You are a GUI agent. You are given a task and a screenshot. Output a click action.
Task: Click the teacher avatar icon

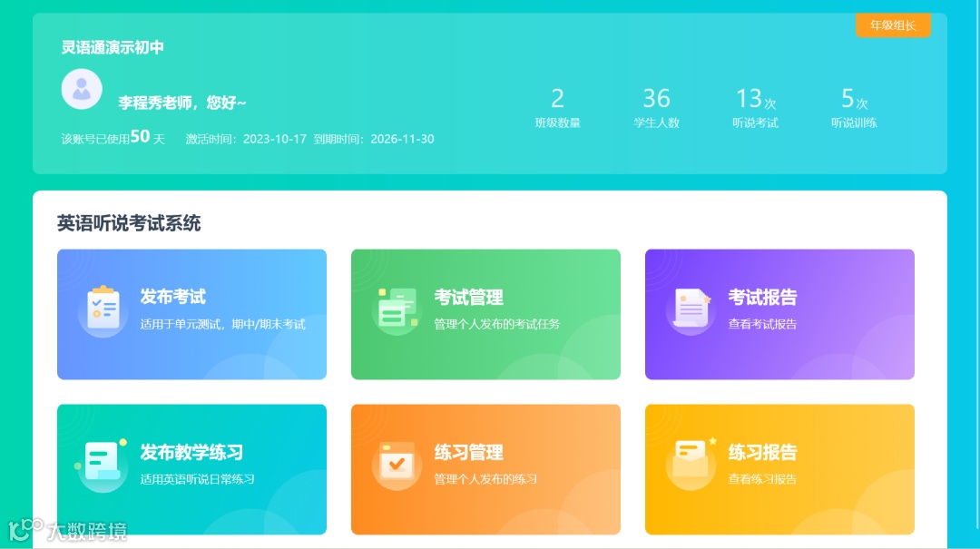coord(82,90)
